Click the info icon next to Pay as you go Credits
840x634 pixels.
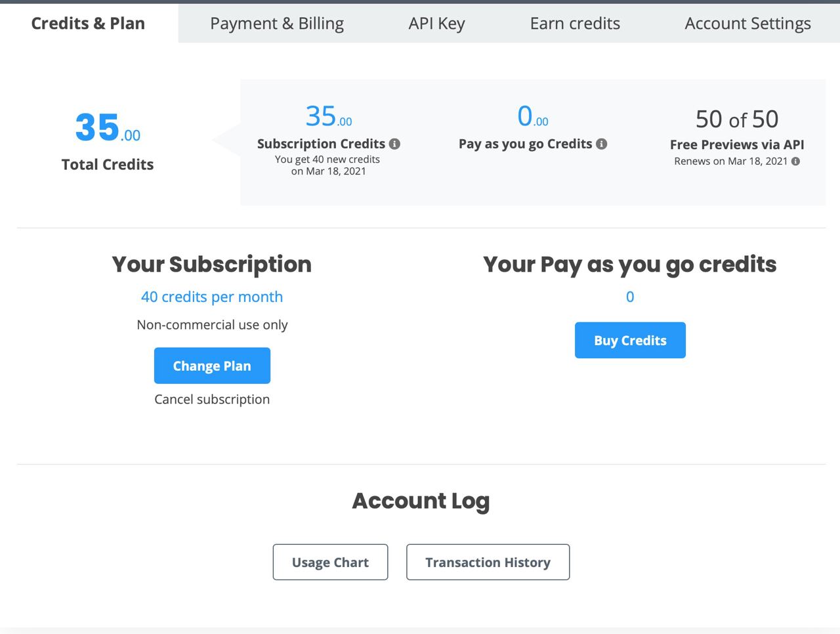601,144
